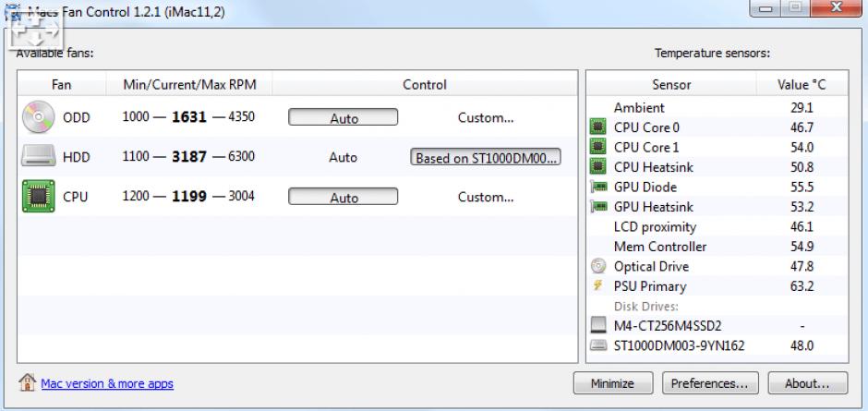
Task: Click the CPU chip fan icon
Action: point(38,197)
